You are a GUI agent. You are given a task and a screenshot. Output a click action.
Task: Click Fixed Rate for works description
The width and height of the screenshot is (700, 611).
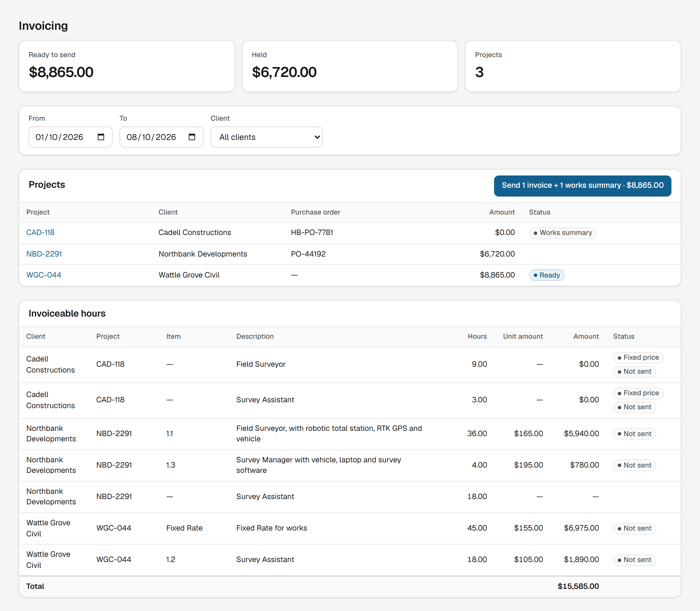272,528
